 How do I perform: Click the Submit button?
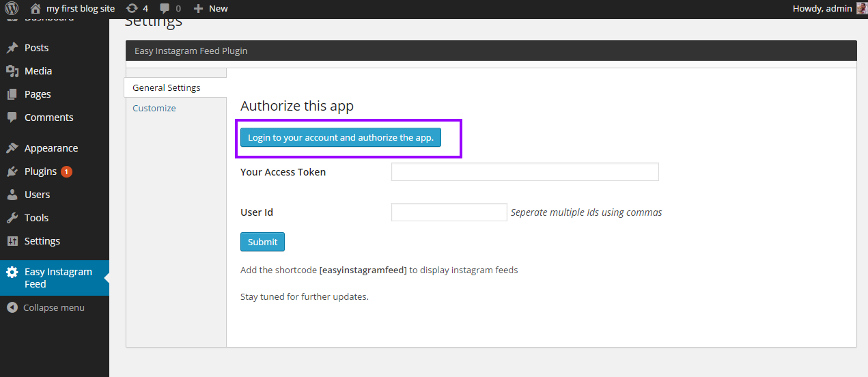click(x=262, y=242)
